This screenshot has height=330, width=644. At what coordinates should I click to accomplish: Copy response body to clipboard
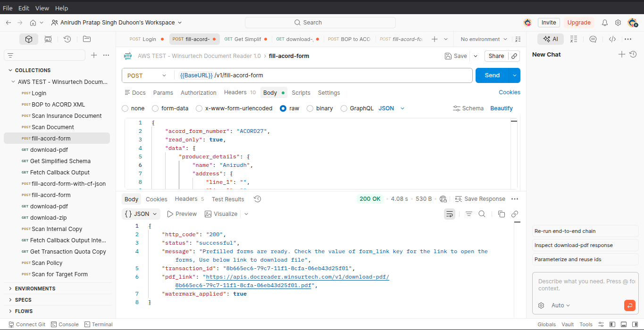502,214
